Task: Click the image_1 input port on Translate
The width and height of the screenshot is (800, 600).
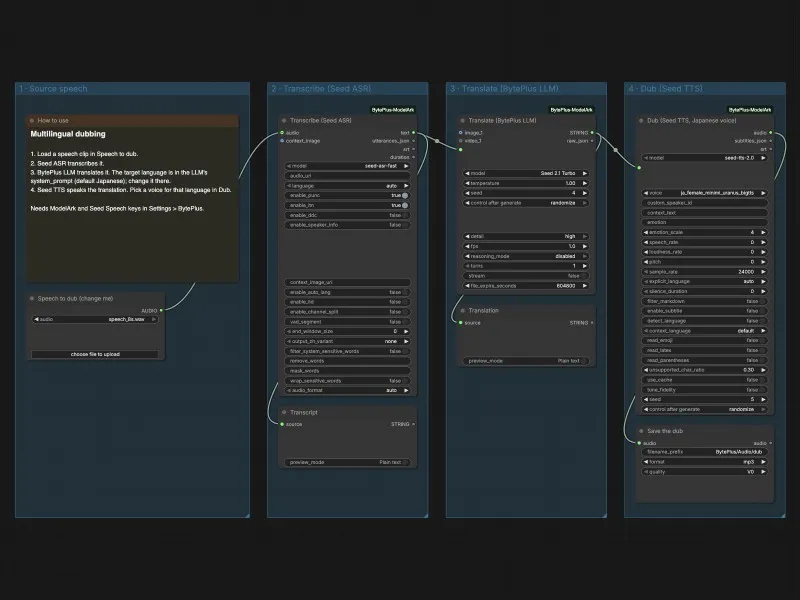Action: pyautogui.click(x=461, y=133)
